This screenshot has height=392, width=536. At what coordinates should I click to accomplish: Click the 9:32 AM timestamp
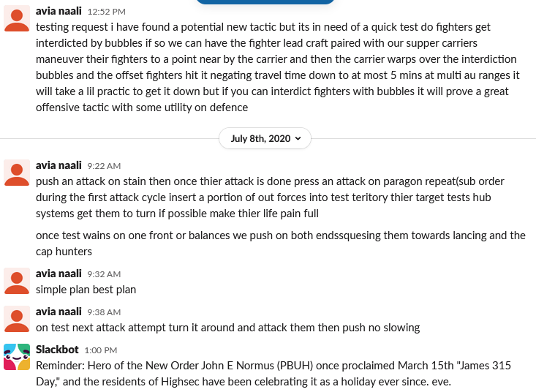tap(104, 274)
